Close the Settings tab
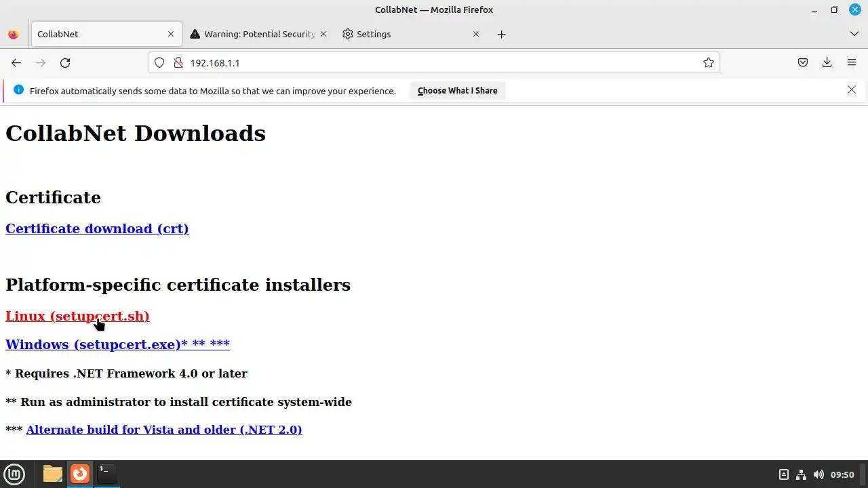The height and width of the screenshot is (488, 868). (476, 34)
